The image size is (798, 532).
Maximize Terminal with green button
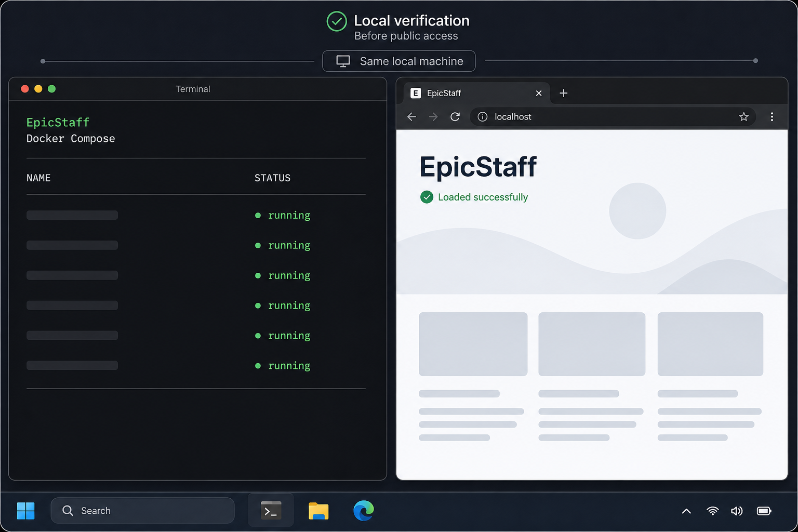coord(51,89)
